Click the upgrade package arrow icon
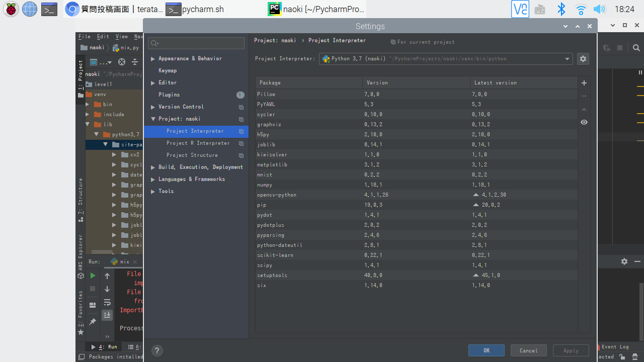The height and width of the screenshot is (362, 644). click(584, 109)
